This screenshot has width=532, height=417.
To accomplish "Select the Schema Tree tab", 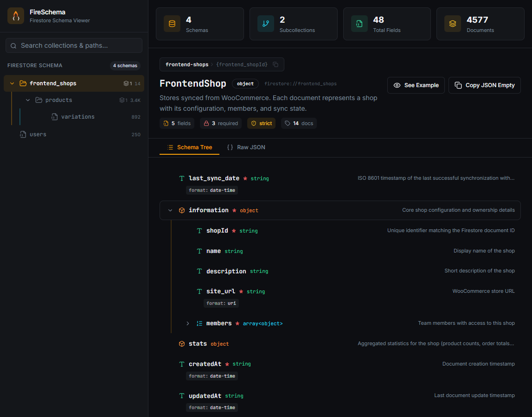I will click(189, 147).
